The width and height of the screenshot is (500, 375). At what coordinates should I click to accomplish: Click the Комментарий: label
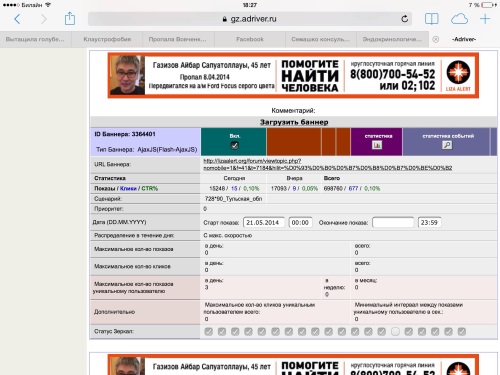pos(293,110)
